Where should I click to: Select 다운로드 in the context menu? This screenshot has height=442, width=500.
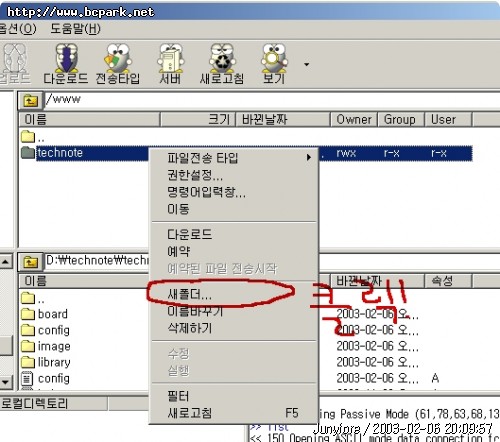pos(233,234)
